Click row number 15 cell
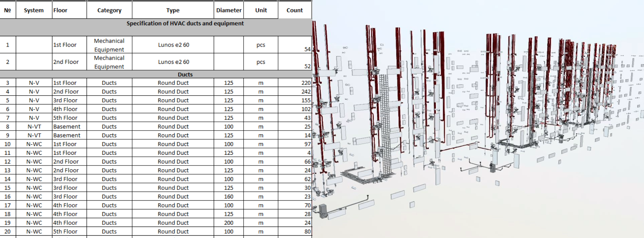Viewport: 644px width, 238px height. click(x=8, y=187)
